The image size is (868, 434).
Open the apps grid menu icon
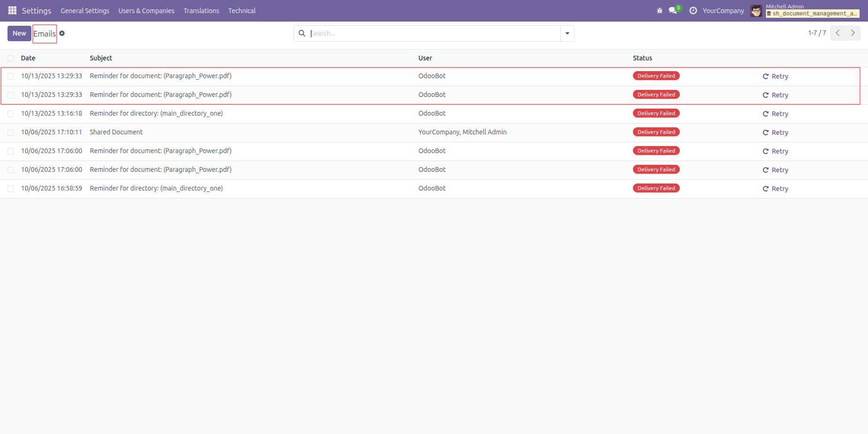click(x=12, y=10)
